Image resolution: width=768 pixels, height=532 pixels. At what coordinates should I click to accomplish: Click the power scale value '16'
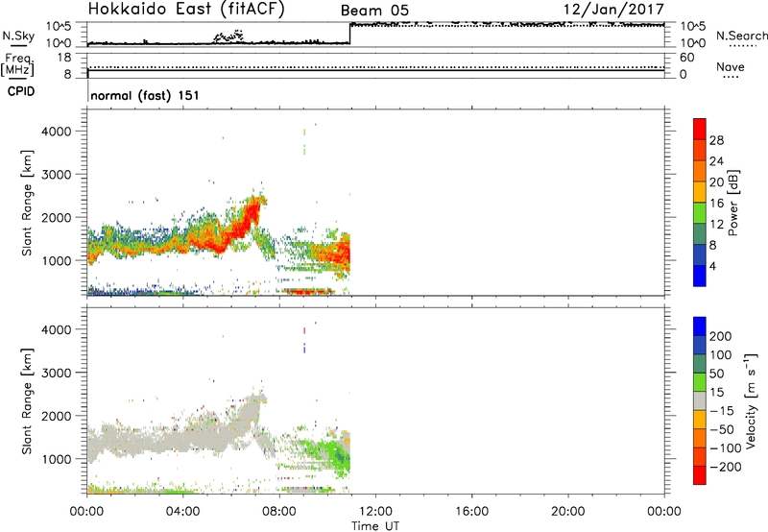click(716, 204)
